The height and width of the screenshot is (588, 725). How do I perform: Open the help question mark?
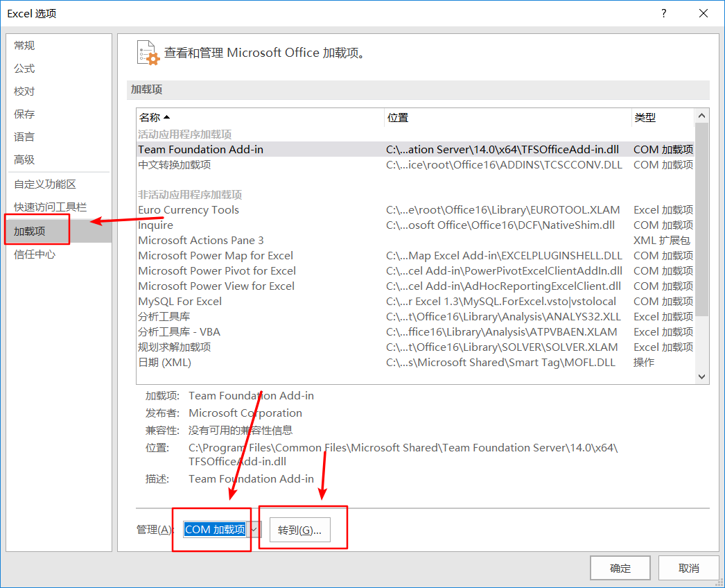pyautogui.click(x=663, y=13)
